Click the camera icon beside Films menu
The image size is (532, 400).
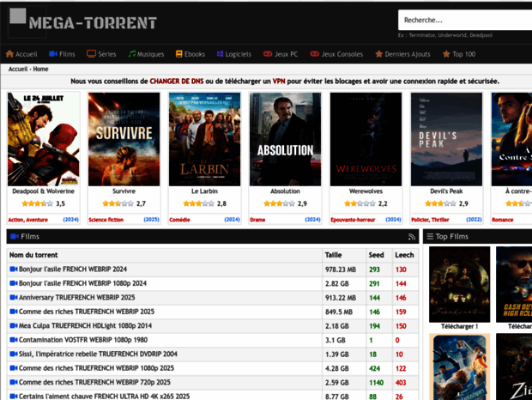tap(53, 54)
